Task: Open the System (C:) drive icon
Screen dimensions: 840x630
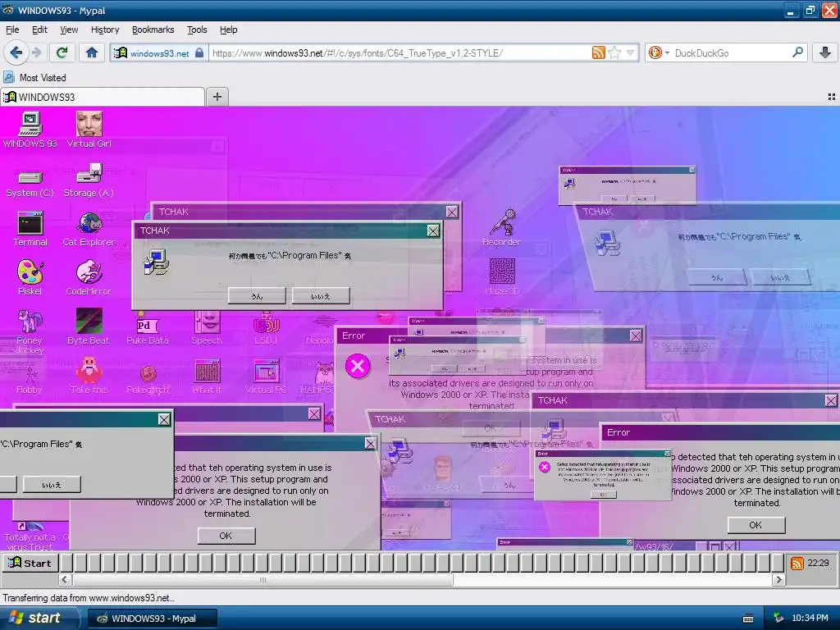Action: click(x=30, y=182)
